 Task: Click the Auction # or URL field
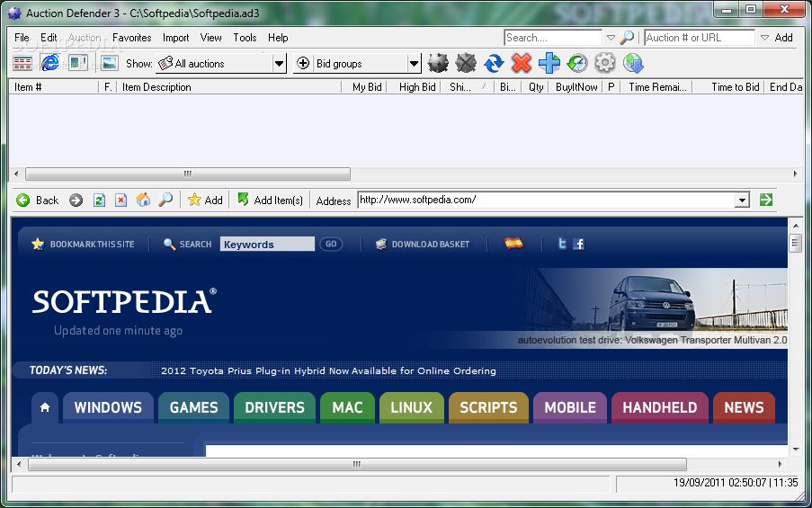tap(699, 38)
